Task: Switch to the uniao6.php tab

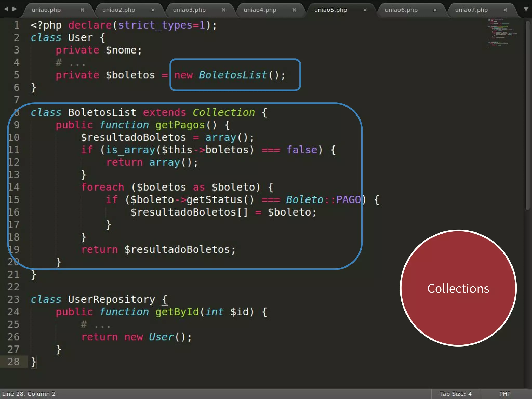Action: pyautogui.click(x=401, y=10)
